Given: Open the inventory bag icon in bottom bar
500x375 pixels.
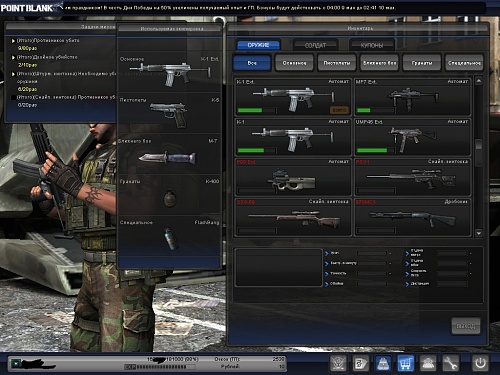Looking at the screenshot, I should 383,363.
